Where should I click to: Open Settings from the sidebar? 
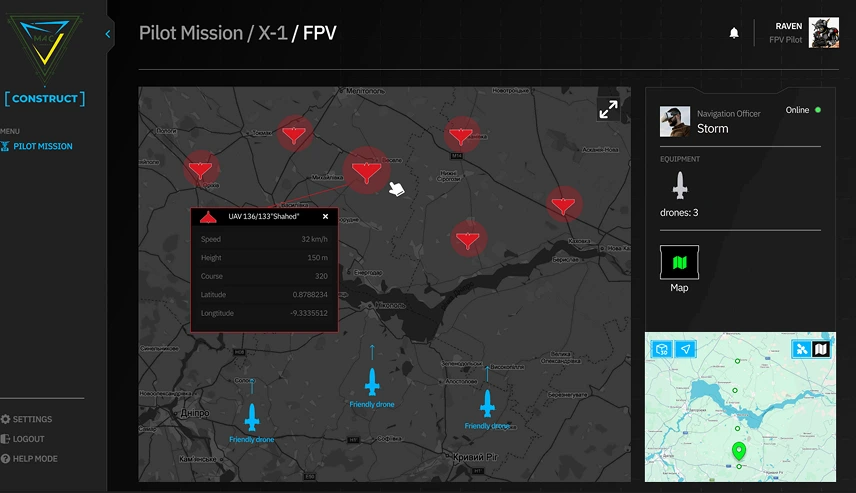[x=27, y=419]
